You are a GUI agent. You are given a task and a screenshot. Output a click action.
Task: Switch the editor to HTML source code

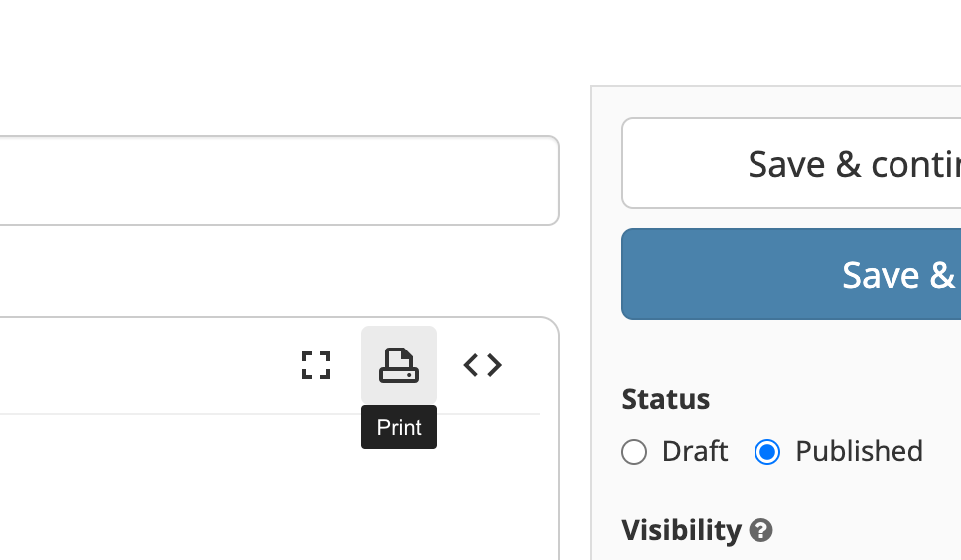[482, 365]
